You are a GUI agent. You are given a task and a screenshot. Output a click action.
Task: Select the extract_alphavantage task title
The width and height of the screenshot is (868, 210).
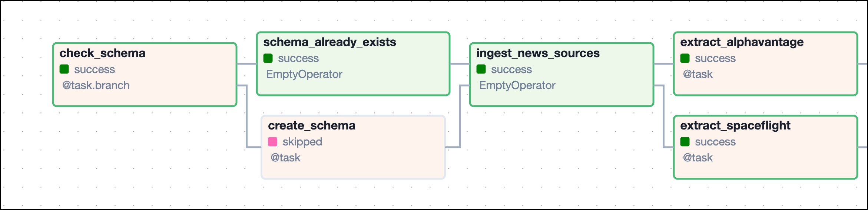point(742,42)
